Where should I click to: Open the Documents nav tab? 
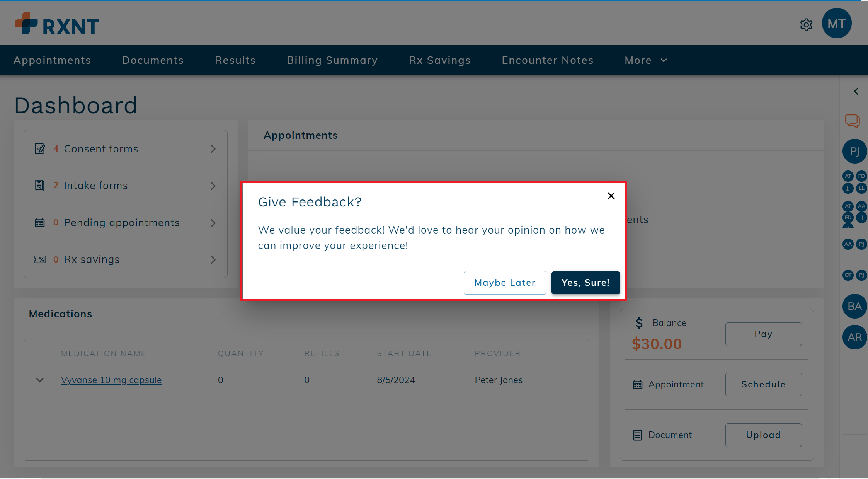153,60
